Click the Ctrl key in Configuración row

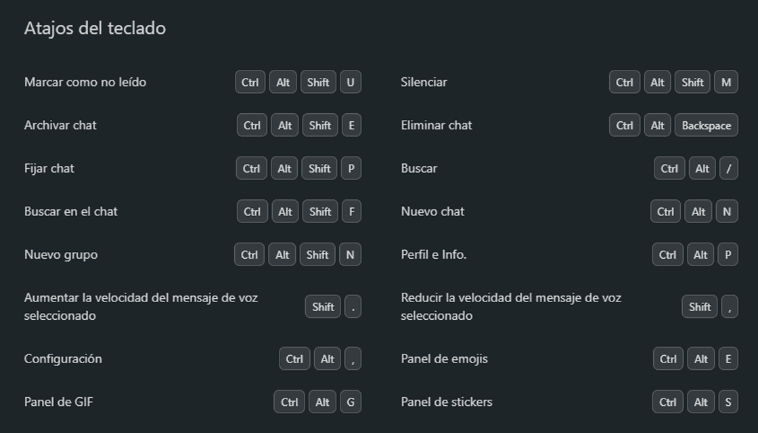(x=294, y=359)
